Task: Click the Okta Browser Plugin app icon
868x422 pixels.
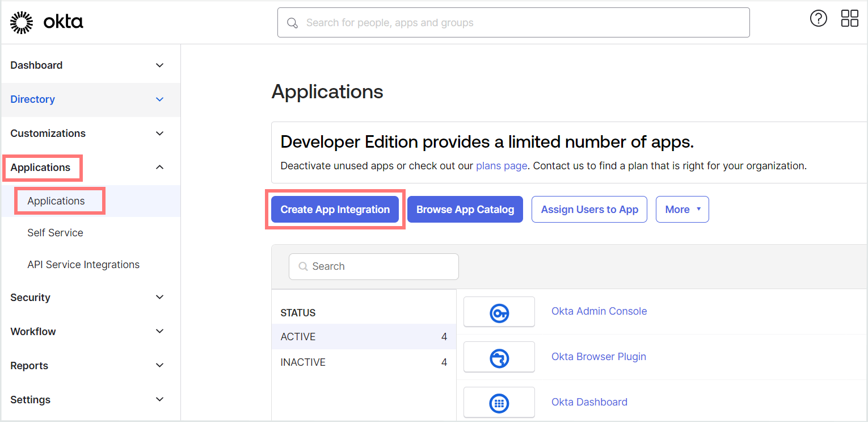Action: (499, 357)
